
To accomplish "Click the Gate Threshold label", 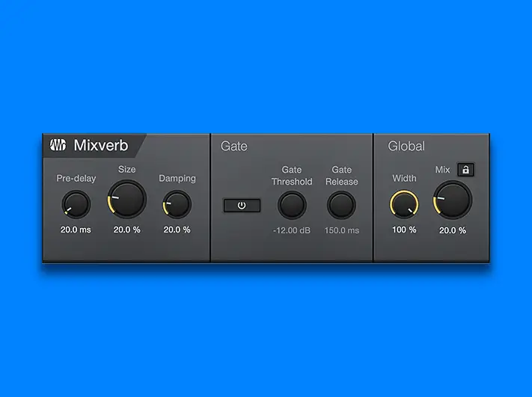I will tap(292, 176).
